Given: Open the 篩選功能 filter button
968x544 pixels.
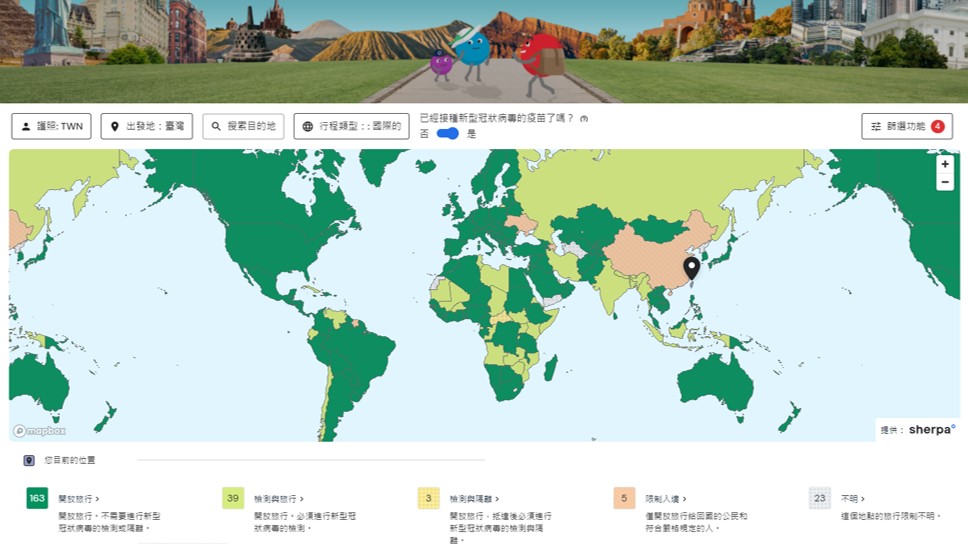Looking at the screenshot, I should click(907, 126).
